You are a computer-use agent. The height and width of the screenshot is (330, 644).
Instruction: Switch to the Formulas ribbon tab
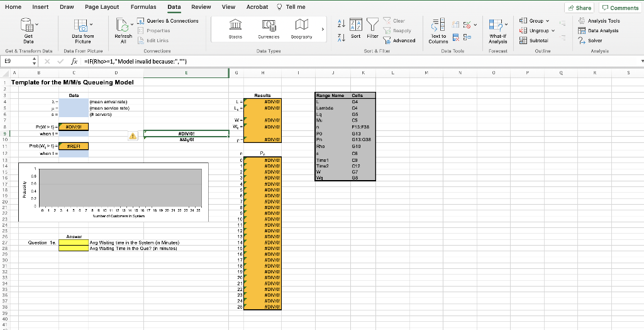tap(143, 6)
